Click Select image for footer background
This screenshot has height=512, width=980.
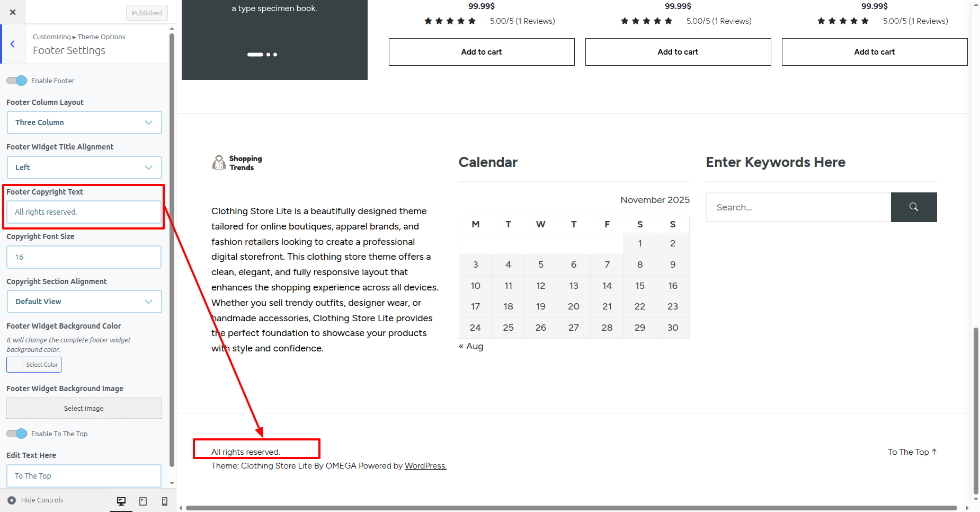(84, 408)
